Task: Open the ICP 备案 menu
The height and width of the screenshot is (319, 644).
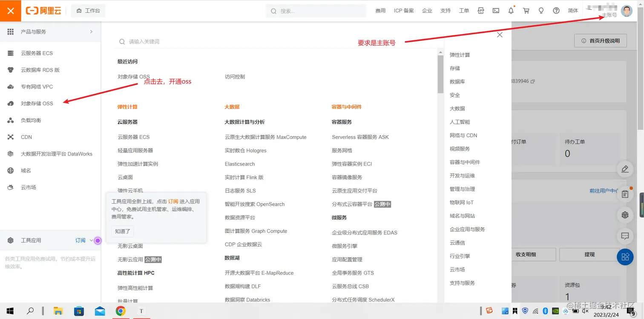Action: point(404,11)
